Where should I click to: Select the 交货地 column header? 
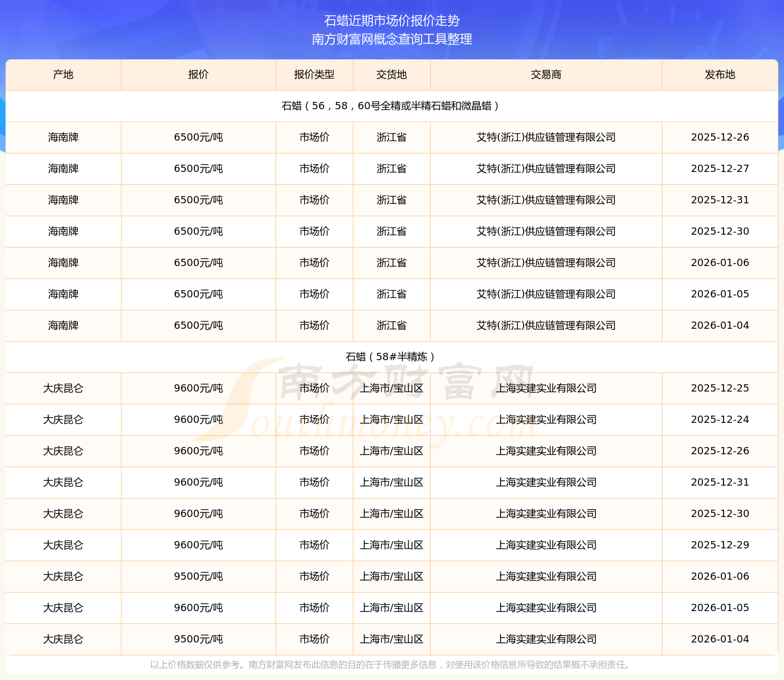tap(391, 74)
